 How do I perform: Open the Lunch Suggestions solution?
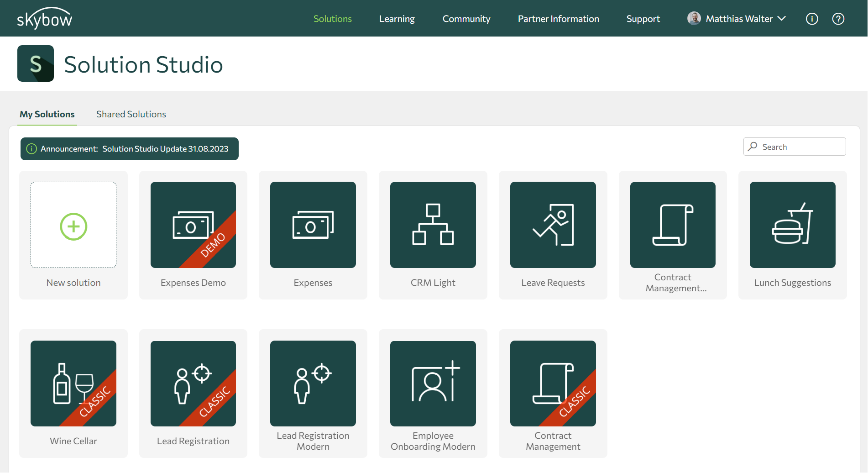coord(792,225)
